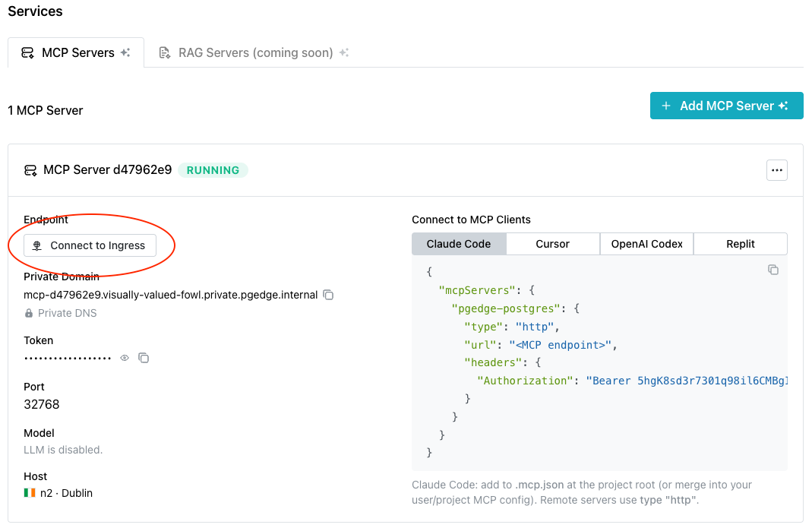Select the OpenAI Codex client tab
This screenshot has width=812, height=531.
[x=647, y=244]
